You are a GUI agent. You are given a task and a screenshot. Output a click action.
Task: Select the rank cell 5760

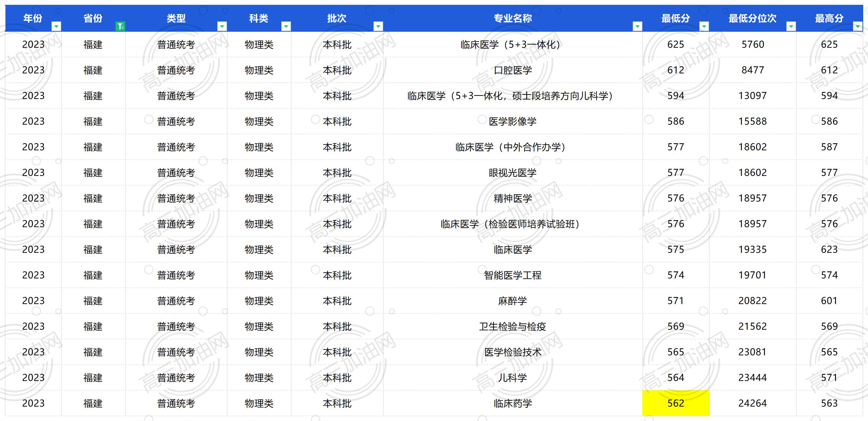[753, 45]
